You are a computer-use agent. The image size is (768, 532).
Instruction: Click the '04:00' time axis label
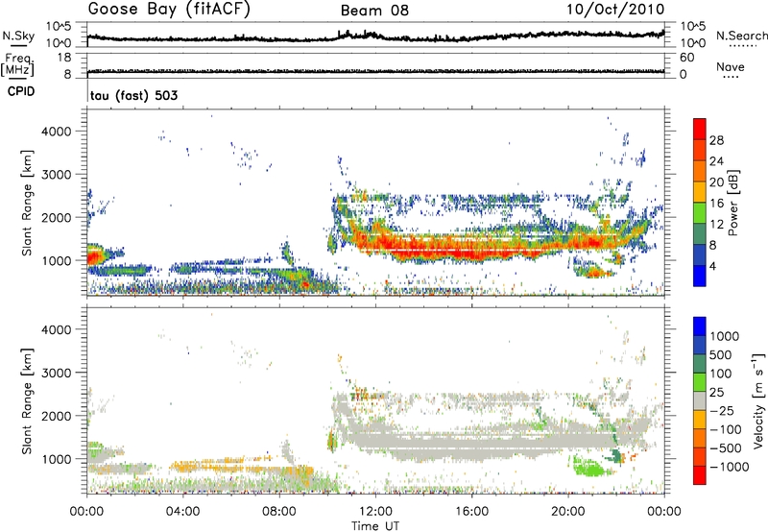183,512
